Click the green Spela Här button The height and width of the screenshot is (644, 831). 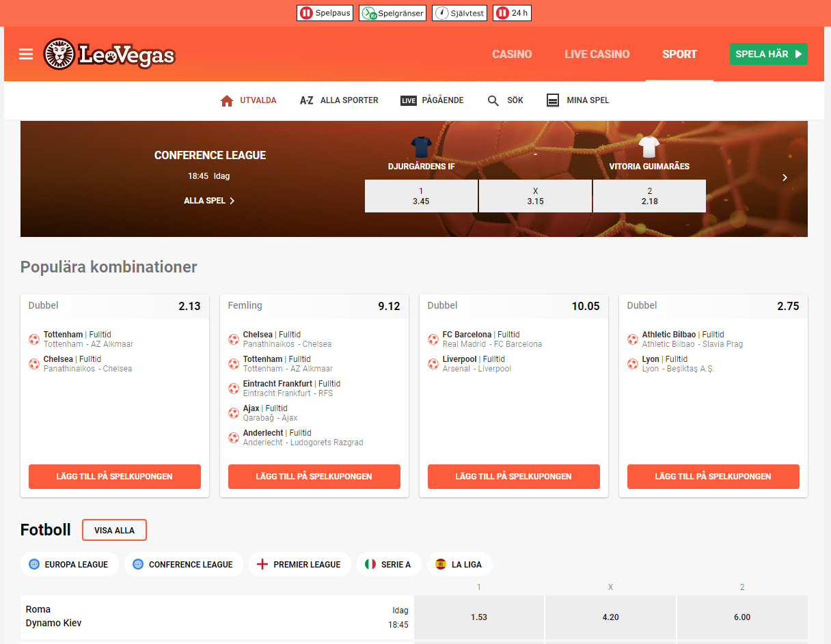(x=768, y=54)
